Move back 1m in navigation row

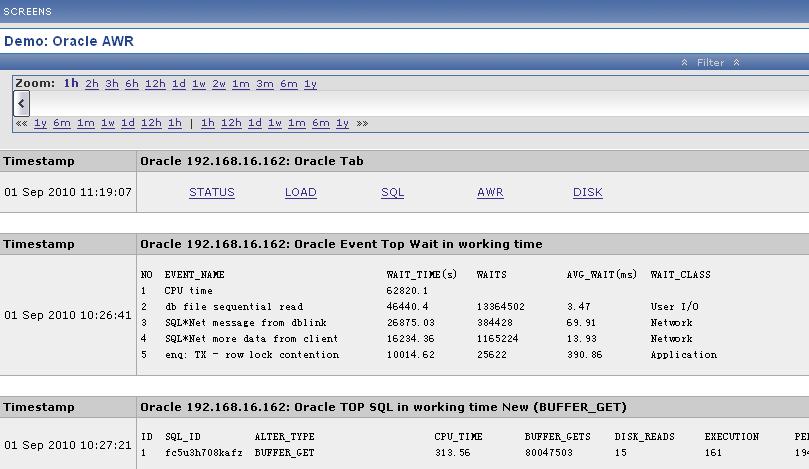click(86, 123)
